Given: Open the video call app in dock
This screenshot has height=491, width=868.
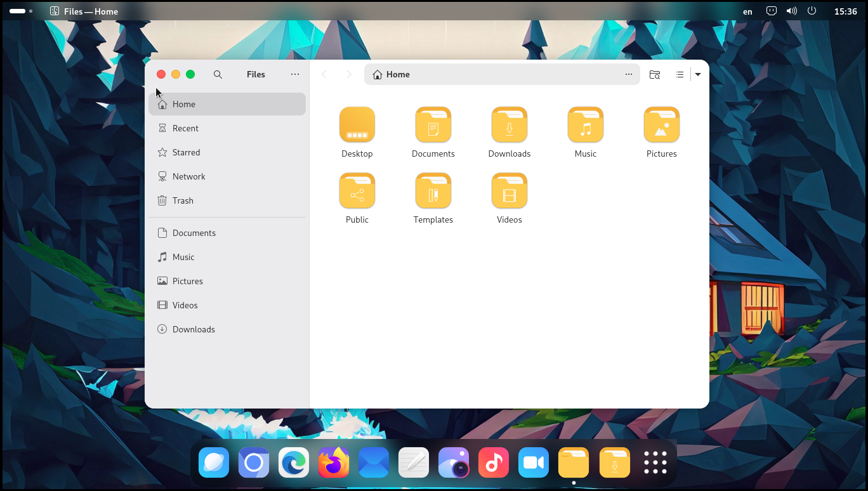Looking at the screenshot, I should 534,462.
